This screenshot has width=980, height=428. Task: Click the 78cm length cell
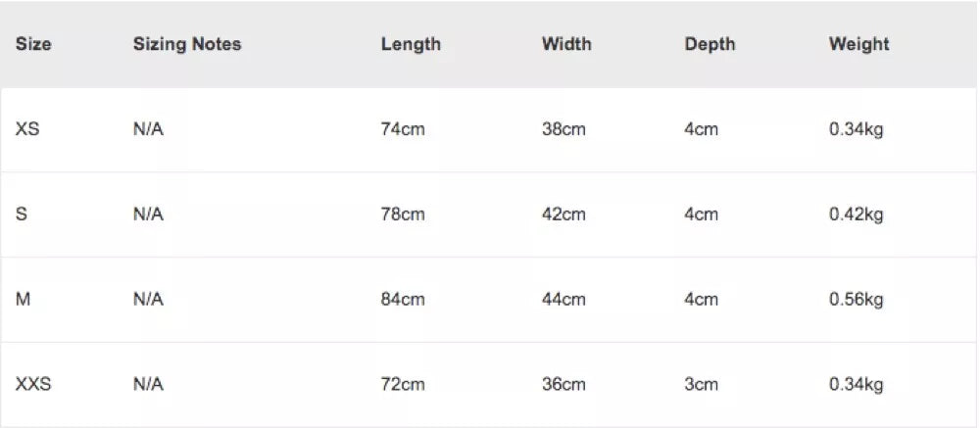pos(403,214)
